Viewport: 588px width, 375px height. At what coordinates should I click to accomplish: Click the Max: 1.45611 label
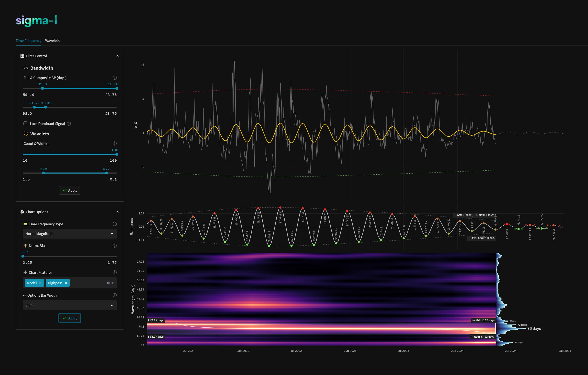click(485, 215)
